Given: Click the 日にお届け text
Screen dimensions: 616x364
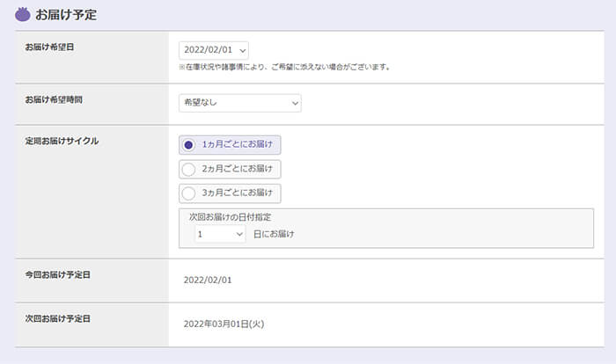Looking at the screenshot, I should (274, 234).
